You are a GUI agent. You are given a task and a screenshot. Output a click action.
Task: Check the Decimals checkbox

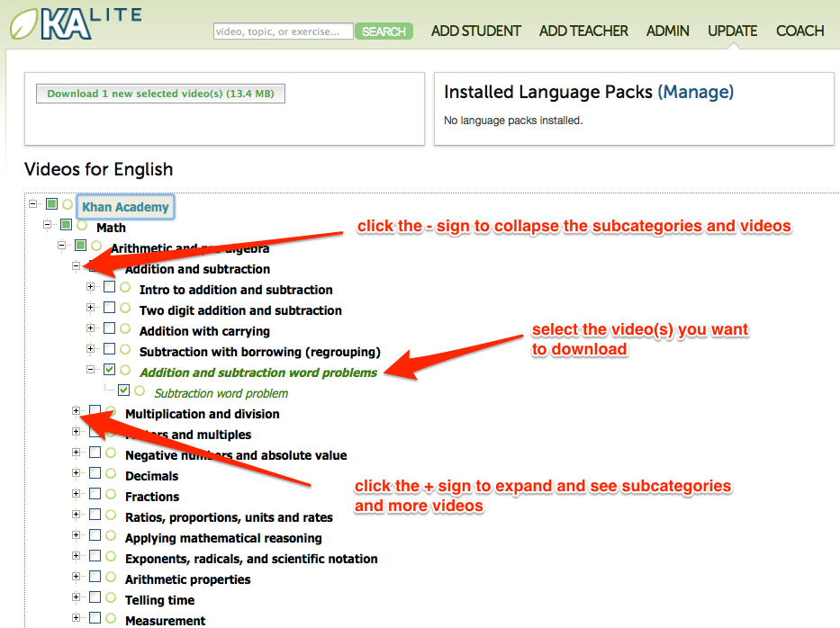click(95, 473)
